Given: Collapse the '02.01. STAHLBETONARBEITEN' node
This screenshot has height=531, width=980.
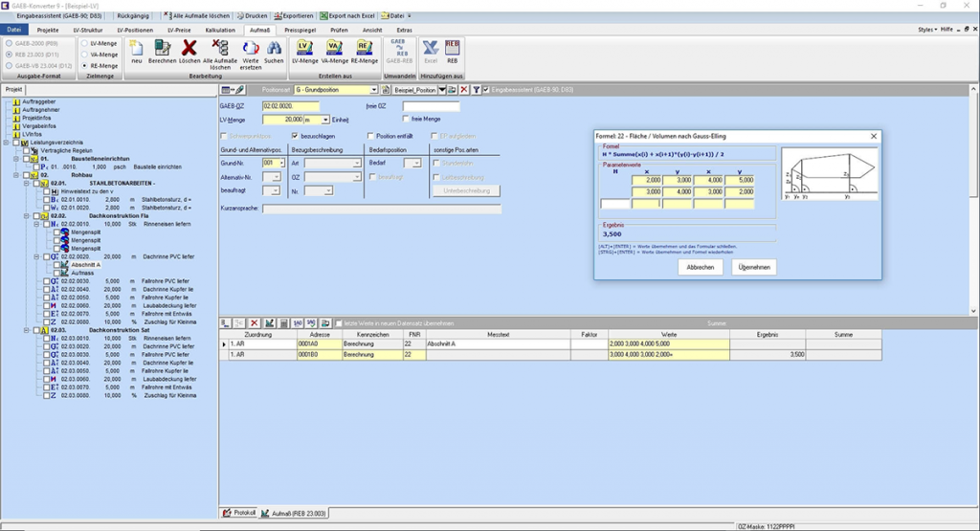Looking at the screenshot, I should (27, 184).
